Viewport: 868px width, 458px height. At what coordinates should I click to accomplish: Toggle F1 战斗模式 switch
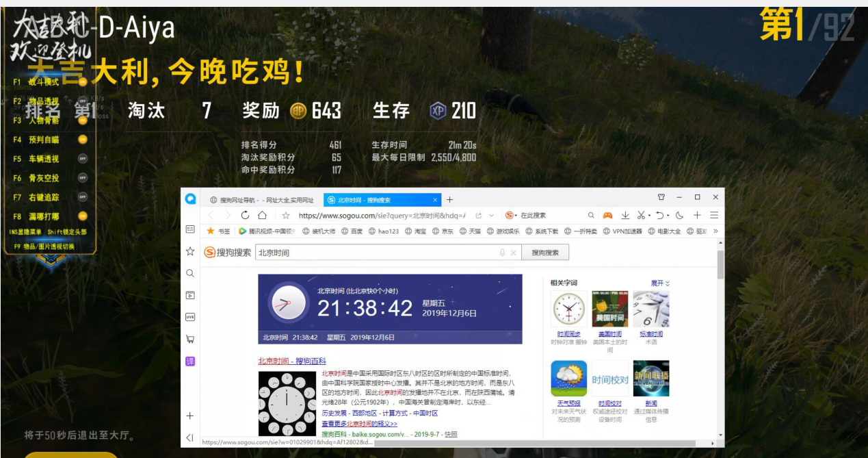82,81
